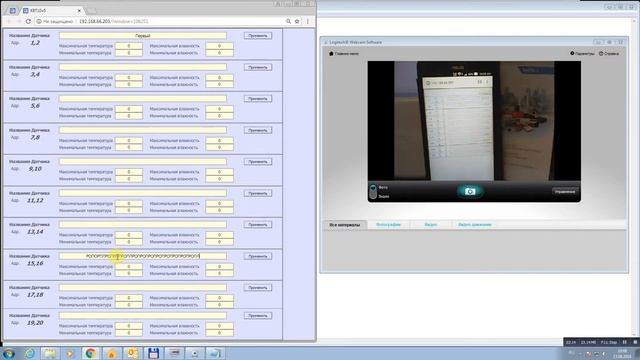Apply settings for sensor address 15,16
640x360 pixels.
(x=258, y=256)
